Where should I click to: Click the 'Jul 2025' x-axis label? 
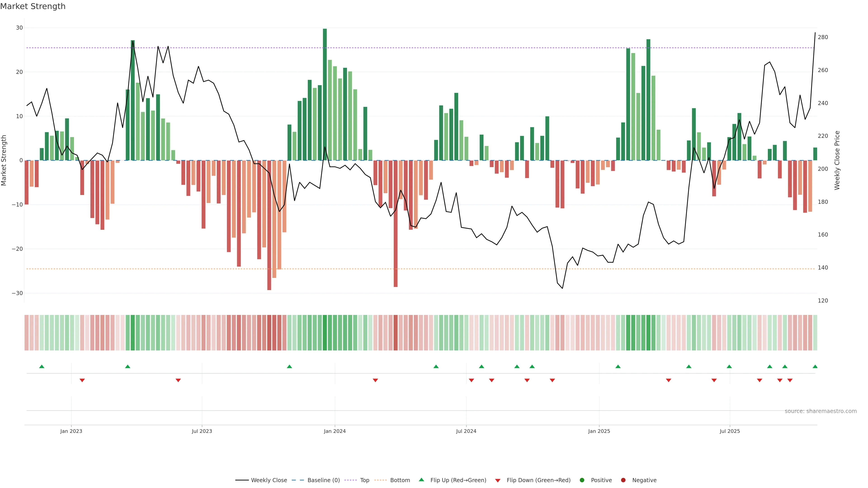[x=729, y=431]
